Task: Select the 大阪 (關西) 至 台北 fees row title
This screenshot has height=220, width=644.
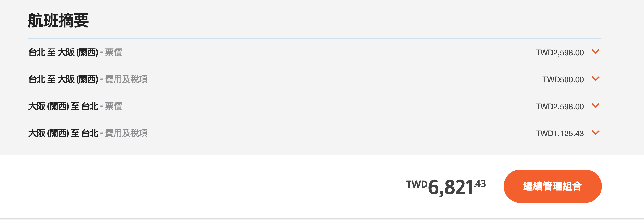Action: coord(63,133)
